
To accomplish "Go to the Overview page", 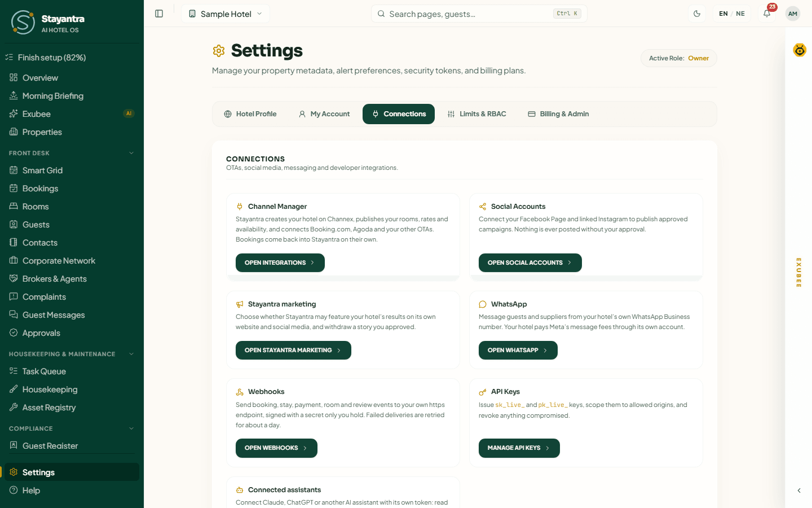I will [x=72, y=78].
